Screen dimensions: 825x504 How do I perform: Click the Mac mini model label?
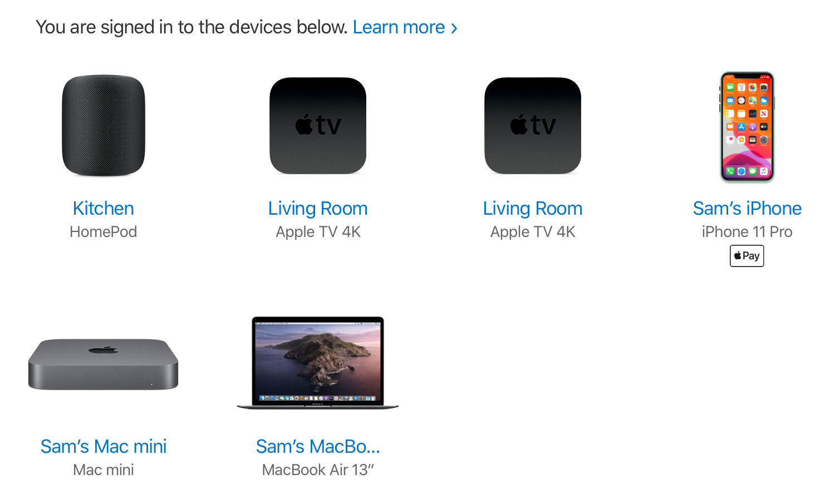[x=104, y=470]
